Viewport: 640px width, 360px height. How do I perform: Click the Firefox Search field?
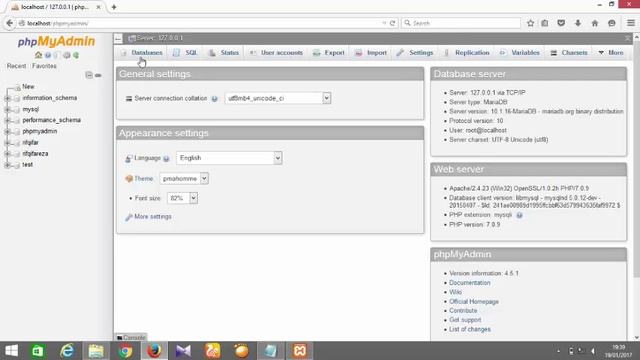461,23
